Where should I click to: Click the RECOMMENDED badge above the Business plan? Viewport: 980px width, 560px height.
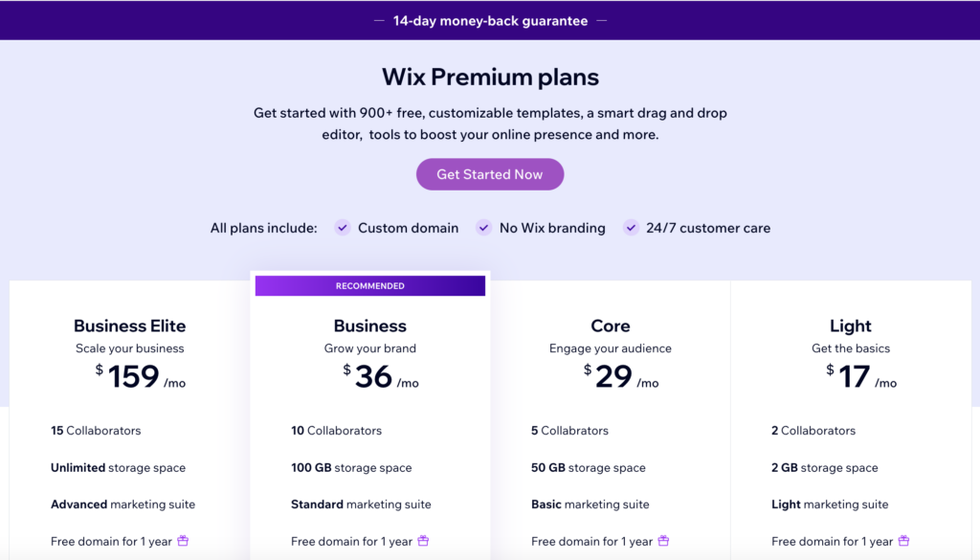[369, 285]
